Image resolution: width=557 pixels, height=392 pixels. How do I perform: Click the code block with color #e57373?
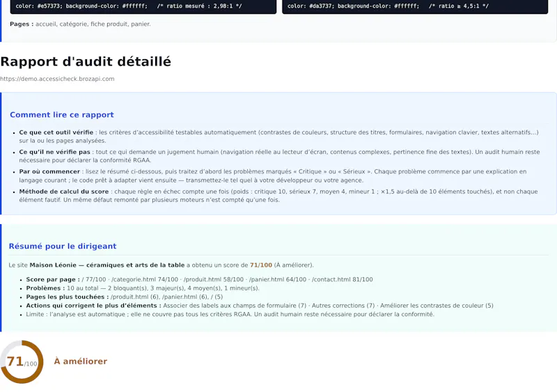click(143, 7)
